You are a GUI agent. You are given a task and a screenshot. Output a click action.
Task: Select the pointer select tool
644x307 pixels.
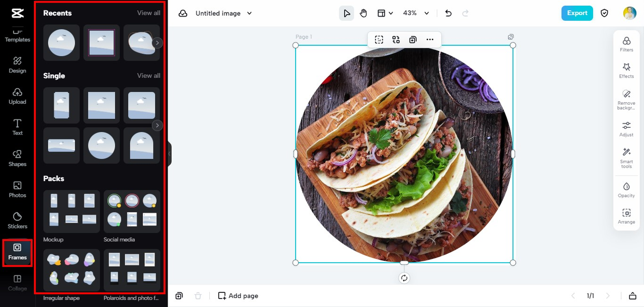click(347, 13)
